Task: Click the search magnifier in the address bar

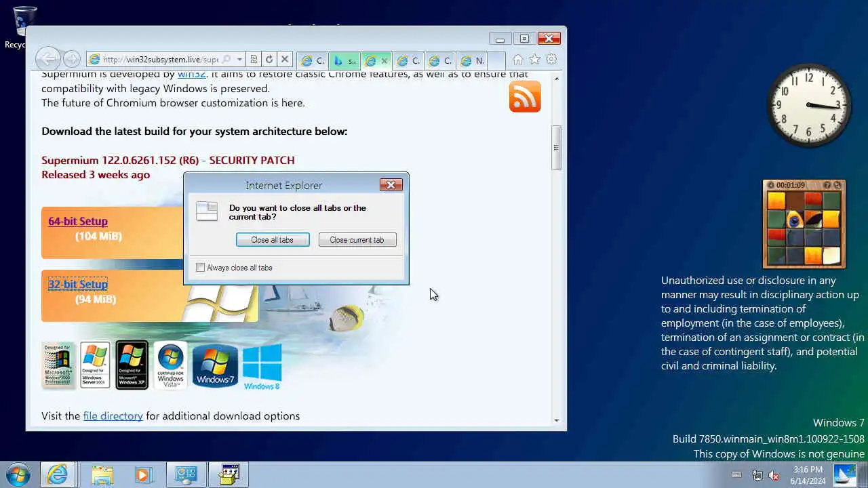Action: (226, 60)
